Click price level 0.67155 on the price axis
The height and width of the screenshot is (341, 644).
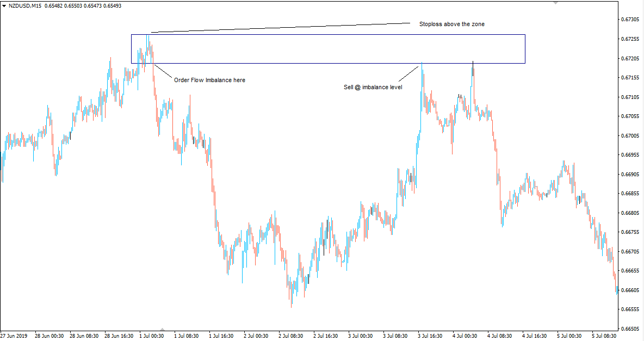tap(630, 78)
